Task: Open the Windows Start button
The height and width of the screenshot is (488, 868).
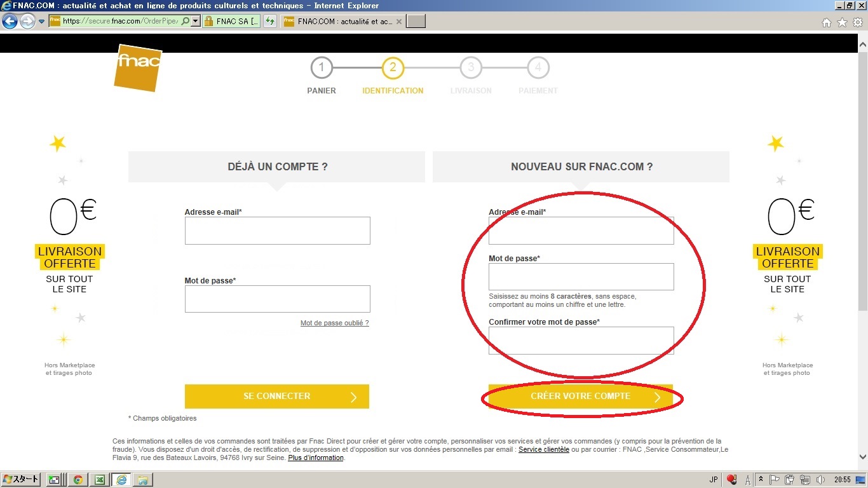Action: (x=21, y=479)
